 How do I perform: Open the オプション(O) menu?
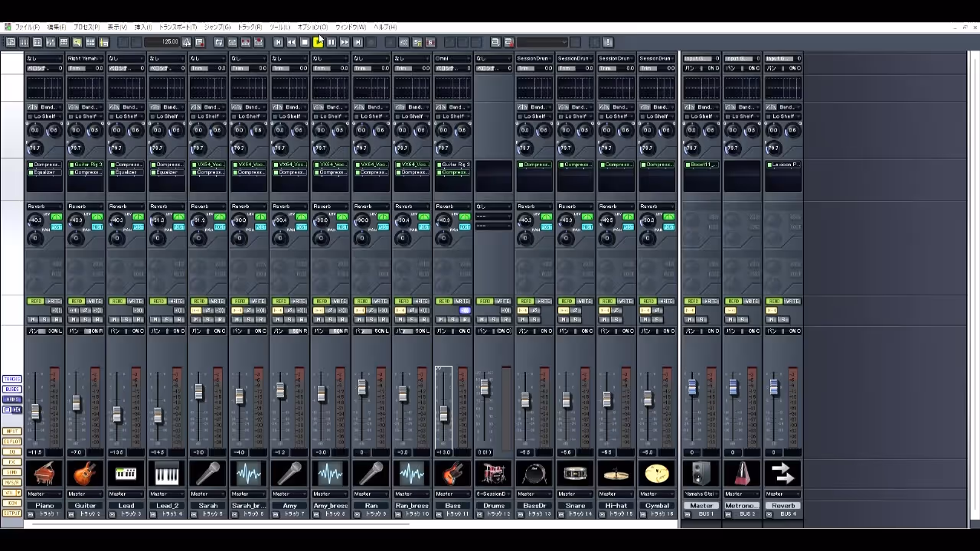coord(312,27)
